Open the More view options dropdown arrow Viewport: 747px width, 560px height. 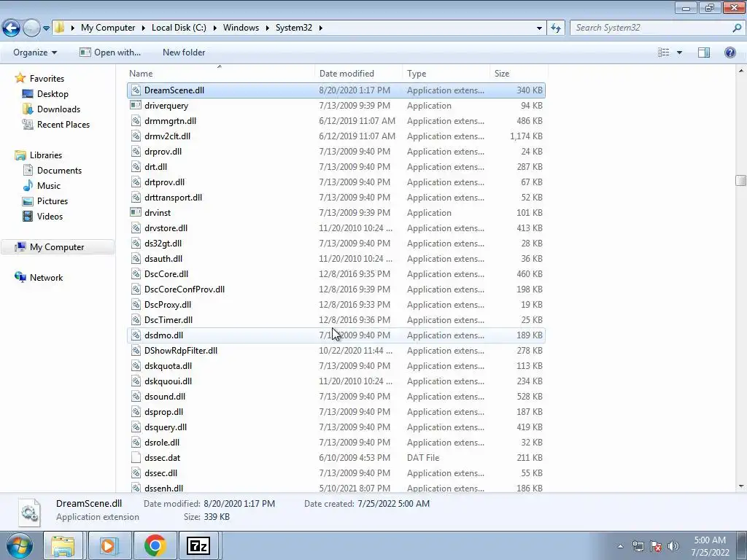(x=679, y=52)
